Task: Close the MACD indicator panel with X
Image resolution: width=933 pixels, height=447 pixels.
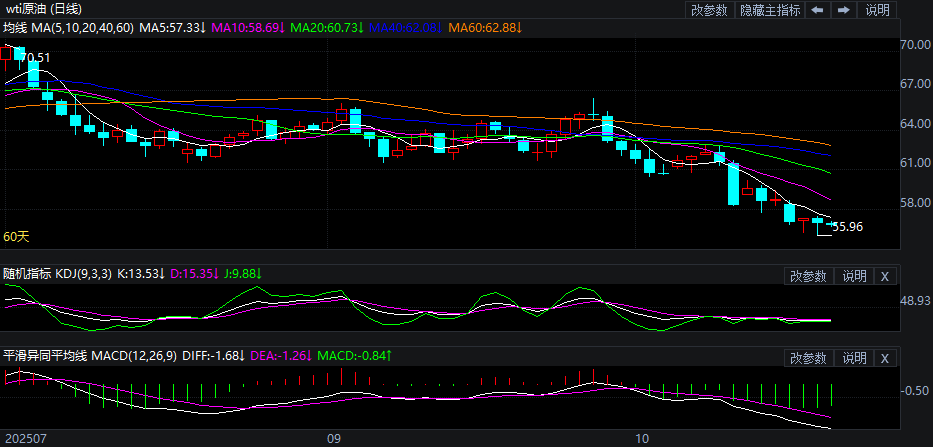Action: (x=884, y=358)
